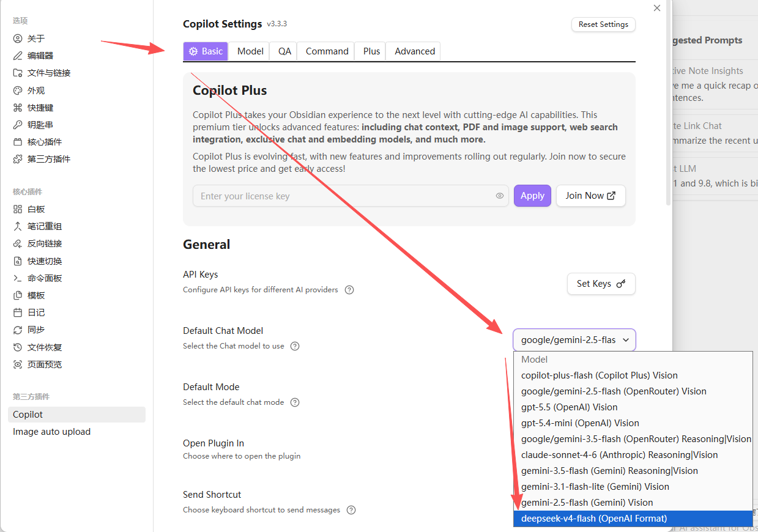Select gemini-3.1-flash-lite (Gemini) option

click(633, 487)
